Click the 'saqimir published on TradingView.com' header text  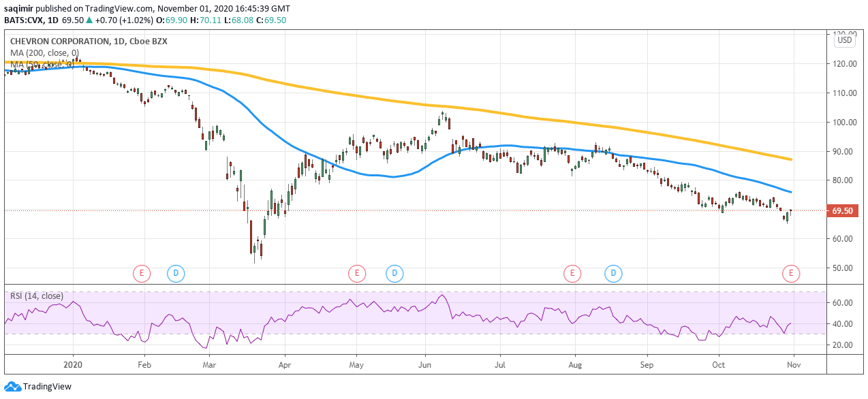tap(77, 9)
